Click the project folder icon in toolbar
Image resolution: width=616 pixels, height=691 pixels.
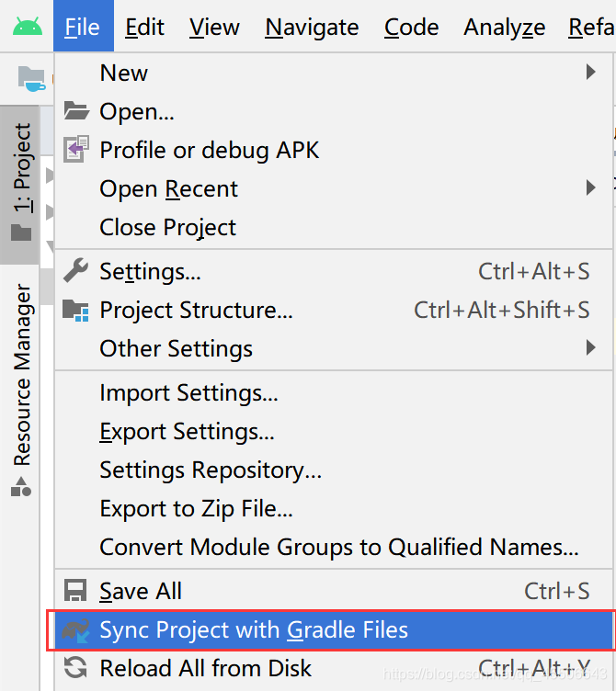31,78
